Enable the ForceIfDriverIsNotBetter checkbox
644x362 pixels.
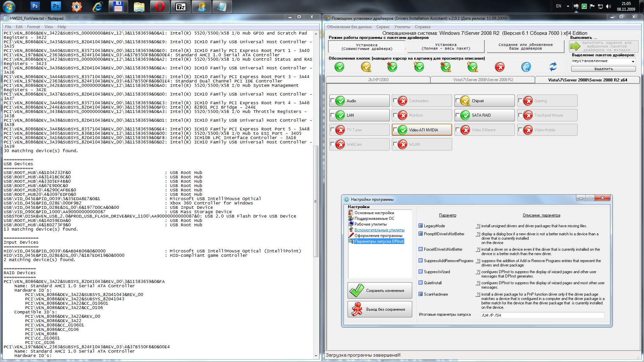click(421, 249)
